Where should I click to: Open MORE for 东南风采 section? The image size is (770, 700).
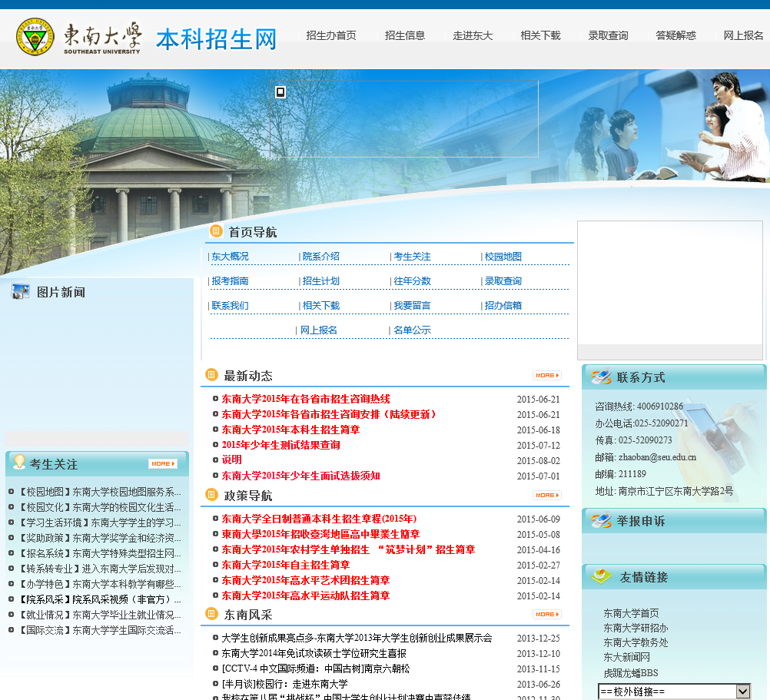coord(547,615)
